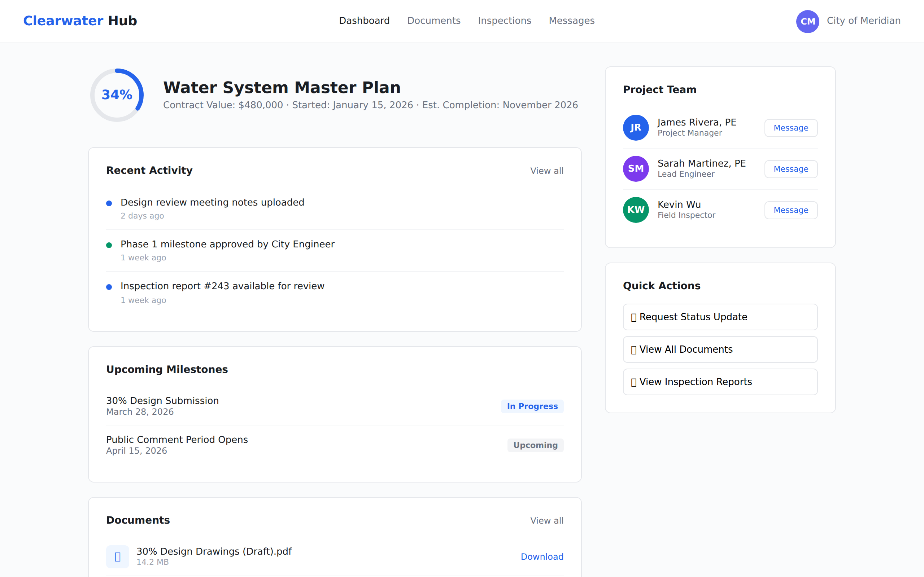Click James Rivera's JR avatar
This screenshot has height=577, width=924.
click(635, 127)
